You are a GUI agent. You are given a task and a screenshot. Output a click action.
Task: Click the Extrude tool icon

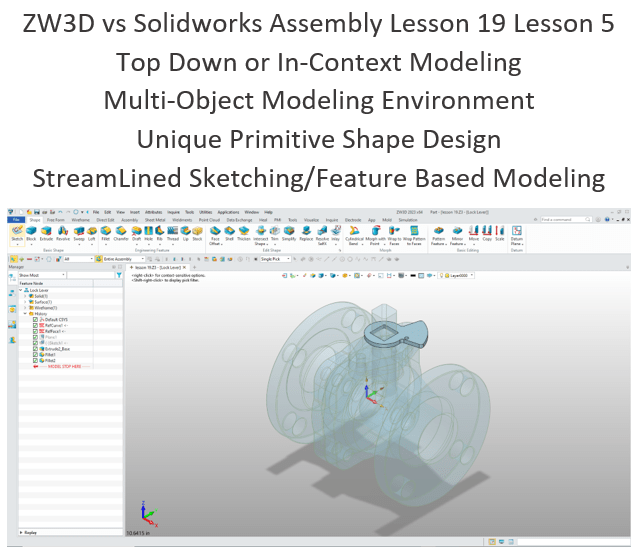click(45, 233)
